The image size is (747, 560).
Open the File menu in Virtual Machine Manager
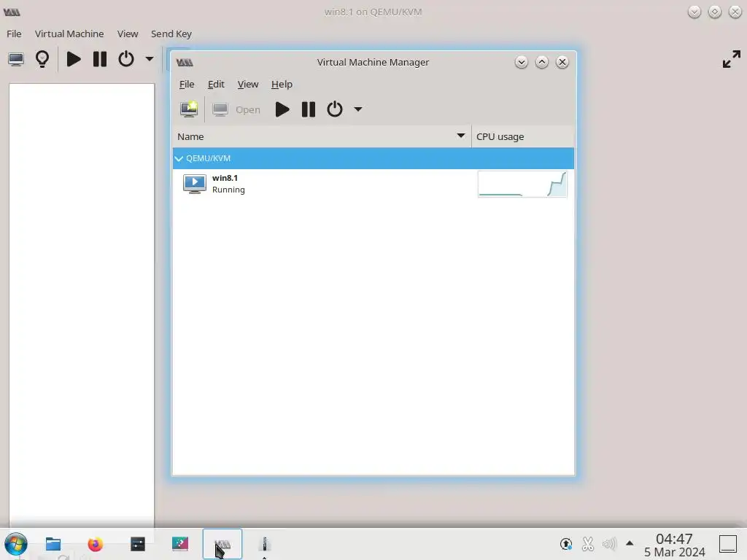click(187, 85)
